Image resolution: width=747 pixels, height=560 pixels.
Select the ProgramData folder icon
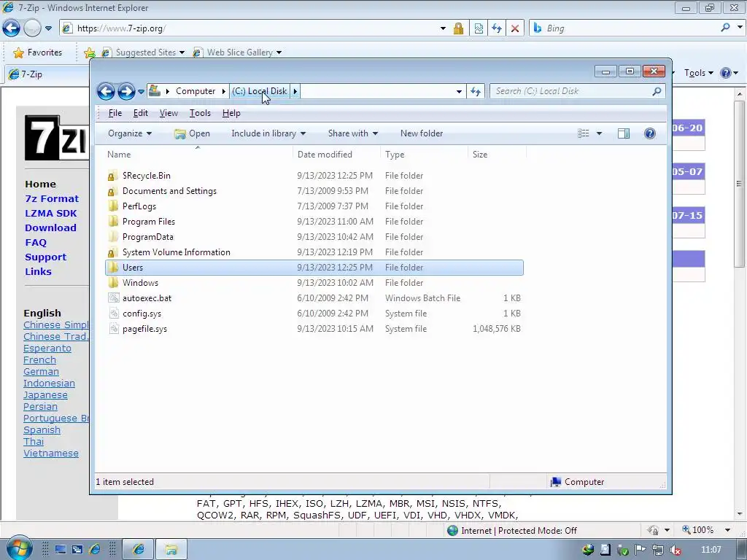112,237
